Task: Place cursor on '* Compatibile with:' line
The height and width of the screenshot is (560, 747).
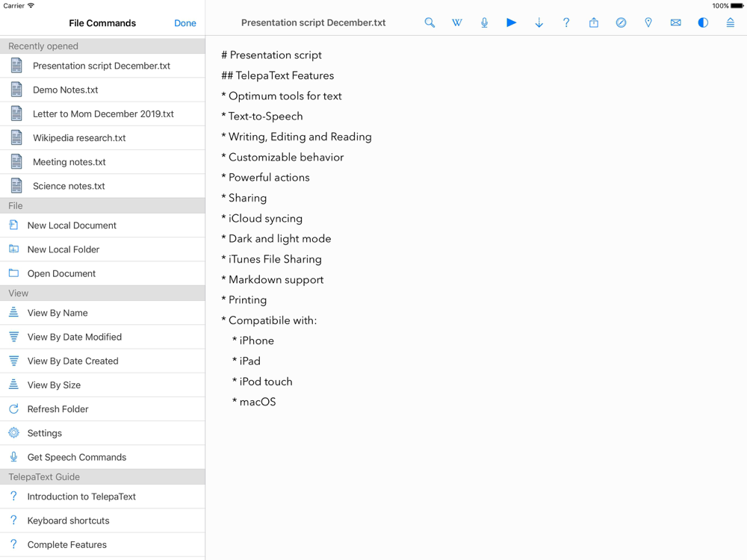Action: 269,320
